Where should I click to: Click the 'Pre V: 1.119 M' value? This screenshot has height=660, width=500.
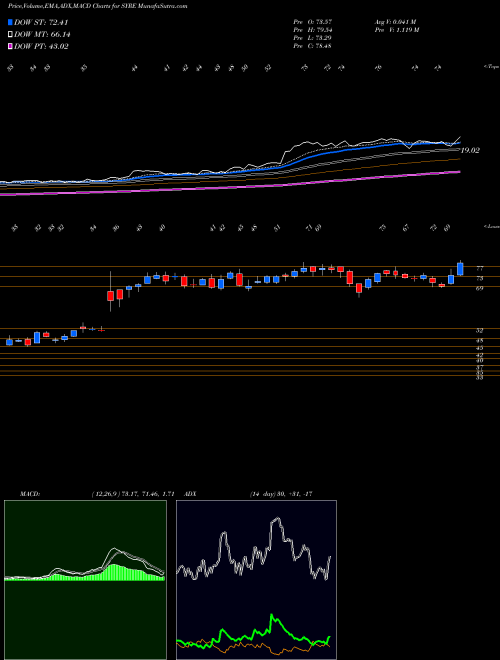pos(396,30)
